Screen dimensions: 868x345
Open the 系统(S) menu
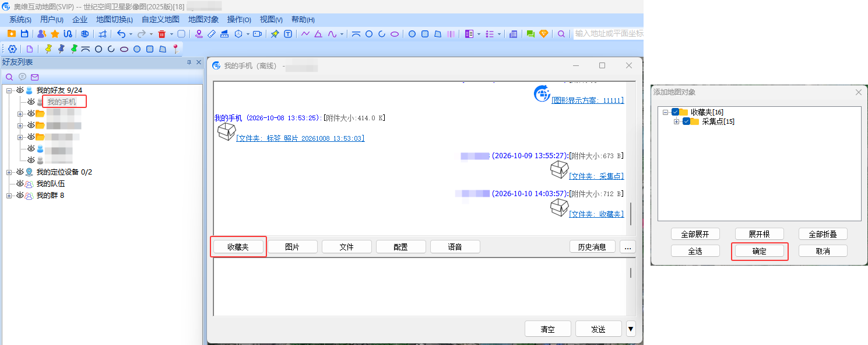(x=20, y=19)
